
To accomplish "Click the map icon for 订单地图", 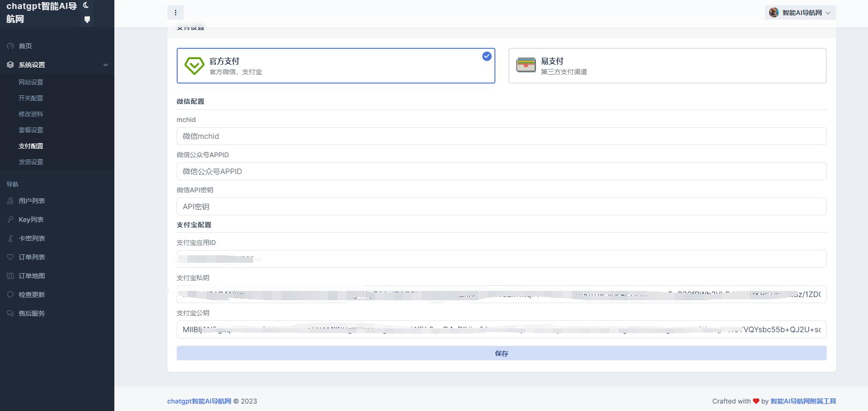I will point(10,276).
